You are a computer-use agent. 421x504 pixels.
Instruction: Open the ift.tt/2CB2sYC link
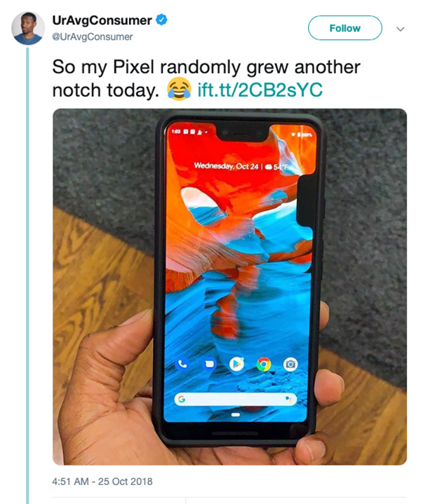260,90
